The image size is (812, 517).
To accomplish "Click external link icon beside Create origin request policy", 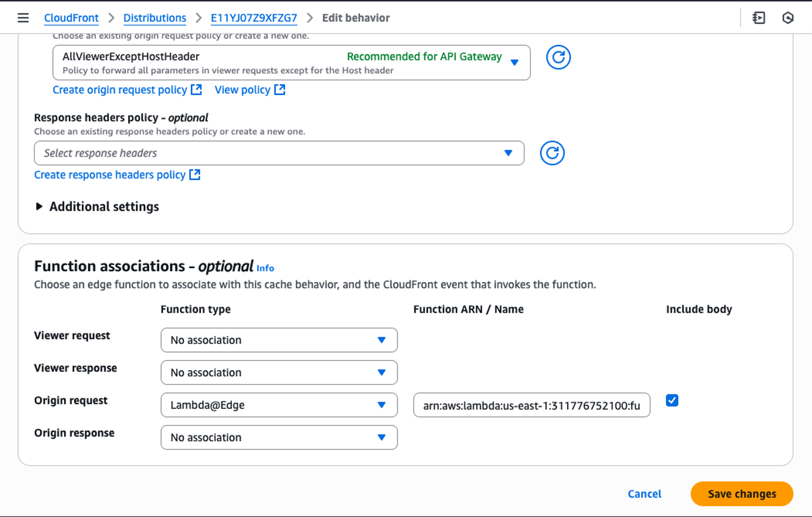I will pyautogui.click(x=196, y=90).
